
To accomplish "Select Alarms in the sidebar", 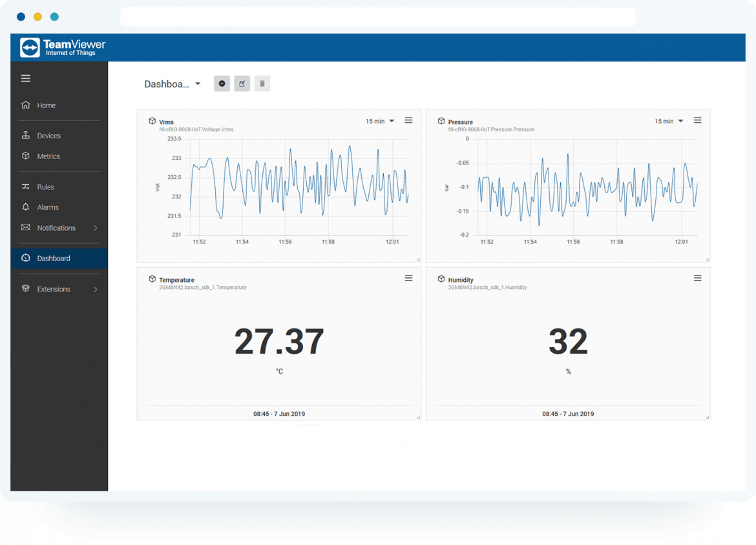I will (x=47, y=208).
